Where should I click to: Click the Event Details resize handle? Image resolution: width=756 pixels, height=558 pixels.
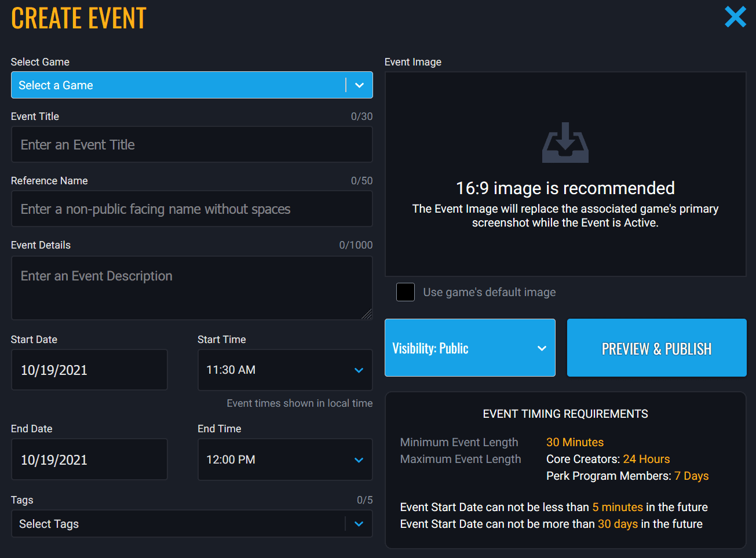[367, 315]
